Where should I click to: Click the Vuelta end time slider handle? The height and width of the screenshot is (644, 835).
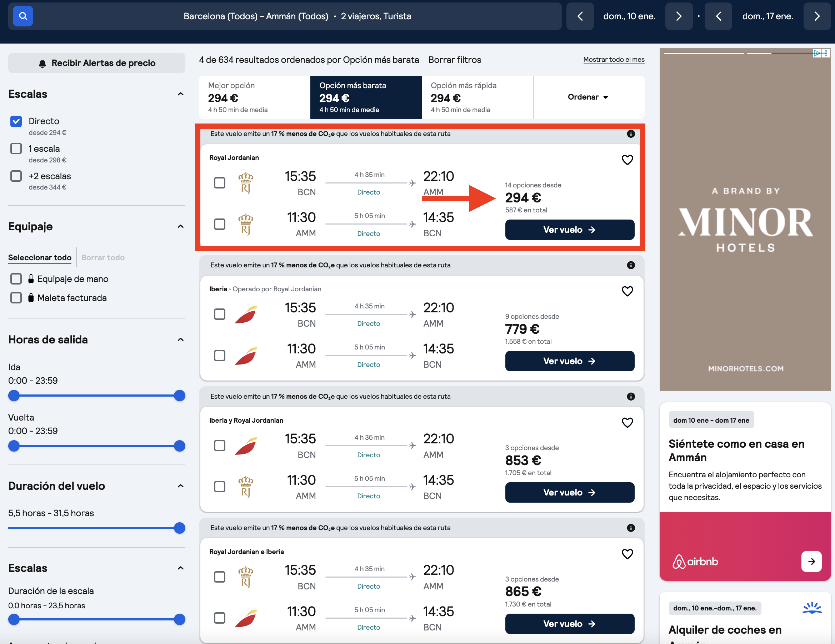click(179, 446)
